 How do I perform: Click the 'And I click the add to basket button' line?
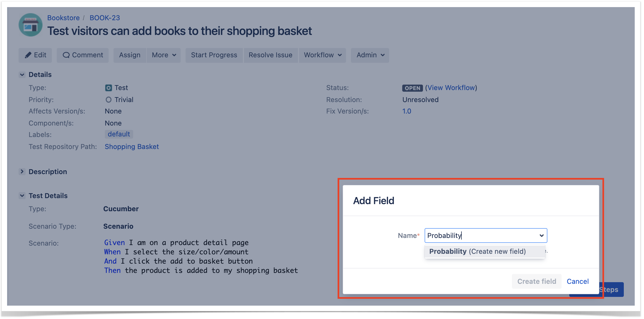tap(178, 261)
